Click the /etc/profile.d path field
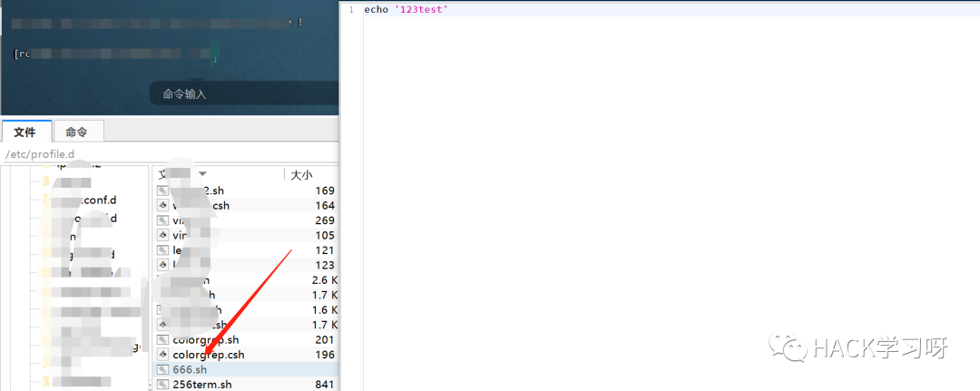 170,153
